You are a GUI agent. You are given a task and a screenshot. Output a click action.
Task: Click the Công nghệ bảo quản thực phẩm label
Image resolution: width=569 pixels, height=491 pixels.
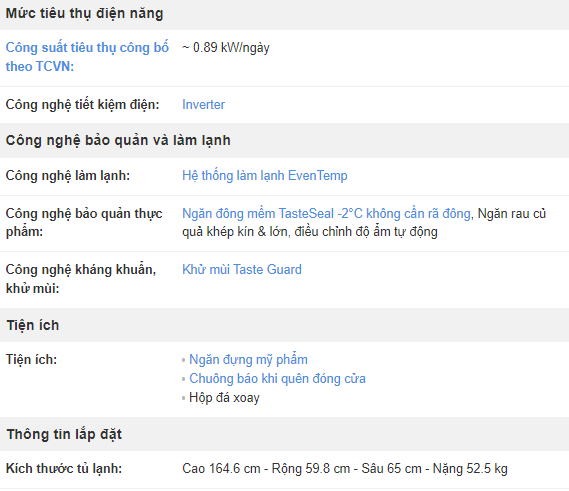click(x=84, y=222)
